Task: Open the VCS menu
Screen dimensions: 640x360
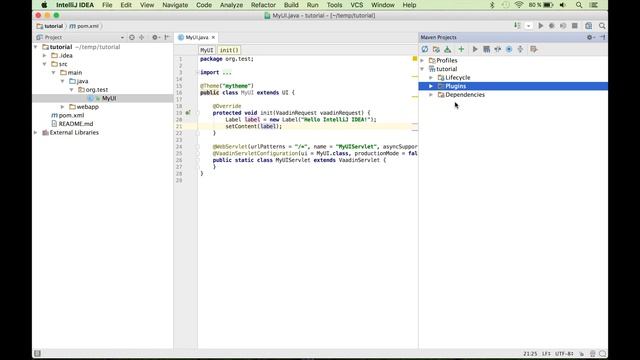Action: pyautogui.click(x=356, y=5)
